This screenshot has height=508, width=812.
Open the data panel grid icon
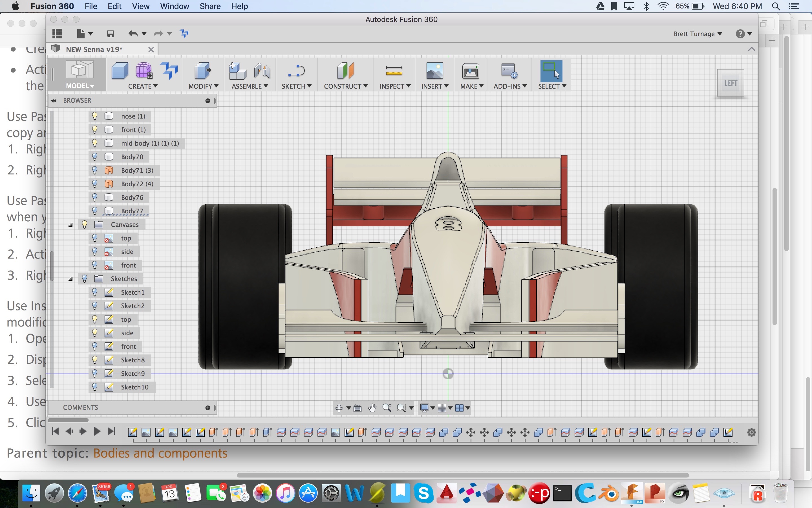(x=58, y=34)
